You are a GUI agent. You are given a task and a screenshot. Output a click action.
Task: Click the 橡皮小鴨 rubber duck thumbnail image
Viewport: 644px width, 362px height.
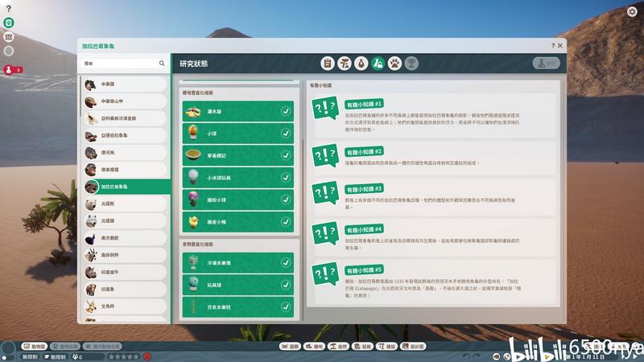[193, 222]
